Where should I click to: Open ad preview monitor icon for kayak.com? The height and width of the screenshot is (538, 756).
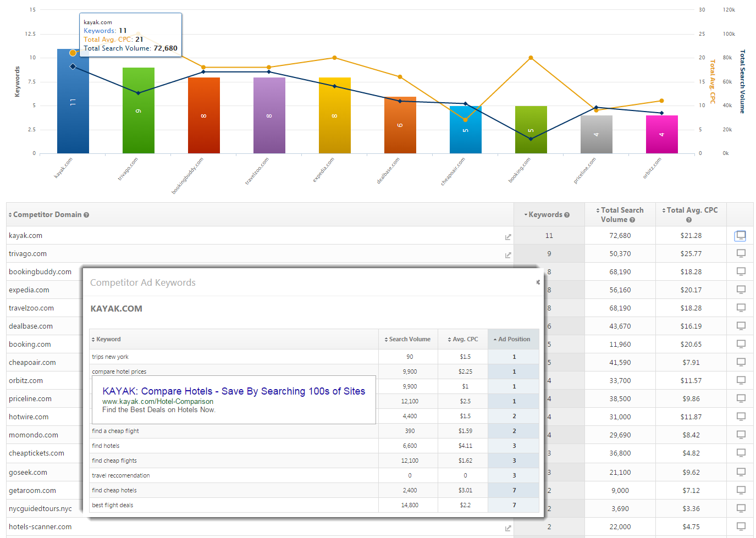tap(740, 236)
